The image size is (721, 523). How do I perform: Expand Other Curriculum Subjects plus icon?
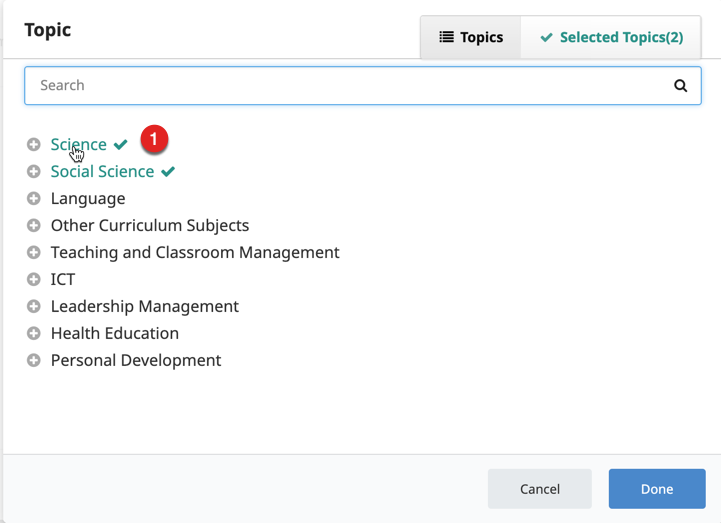tap(34, 226)
